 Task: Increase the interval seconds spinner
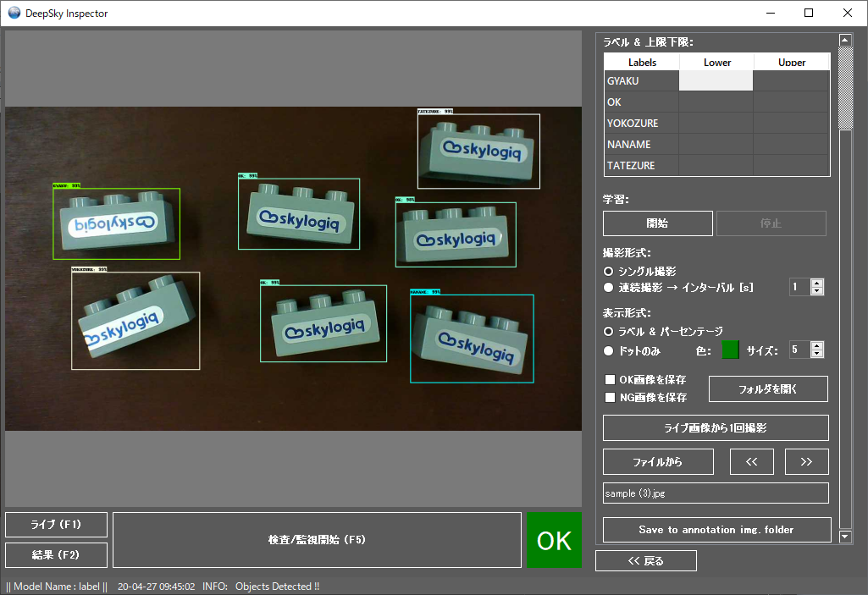click(817, 283)
